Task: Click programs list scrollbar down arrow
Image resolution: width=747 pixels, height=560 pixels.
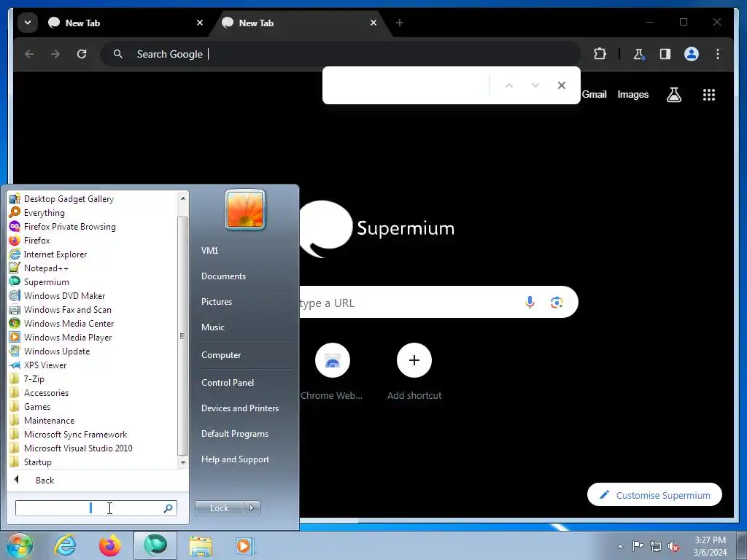Action: click(x=183, y=462)
